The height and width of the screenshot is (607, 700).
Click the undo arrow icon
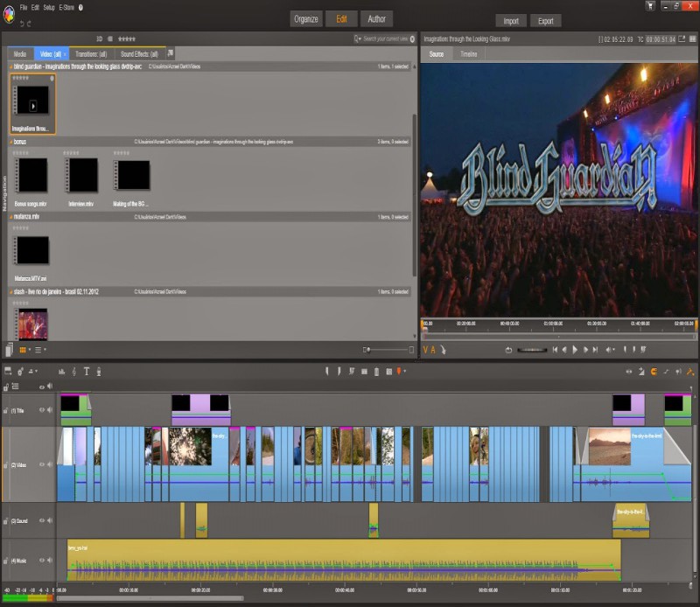click(22, 24)
